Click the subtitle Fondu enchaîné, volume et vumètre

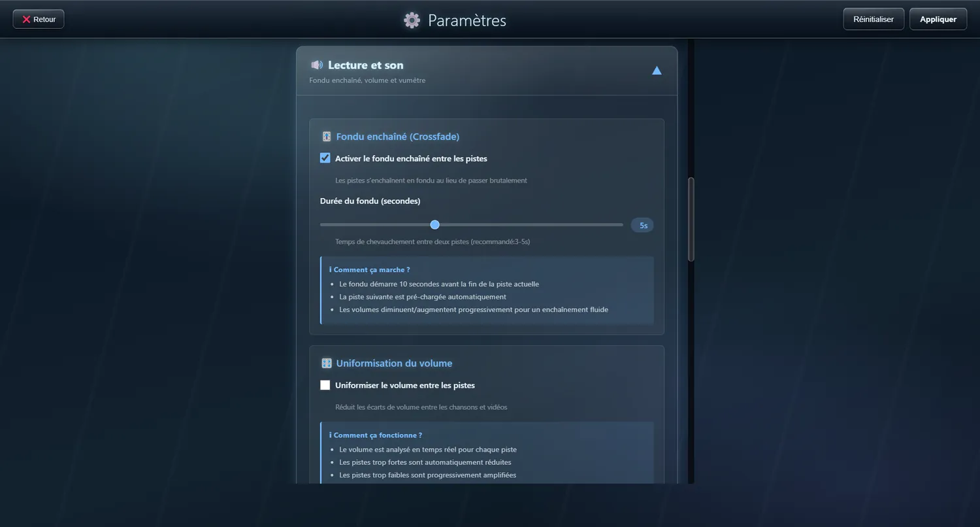367,80
